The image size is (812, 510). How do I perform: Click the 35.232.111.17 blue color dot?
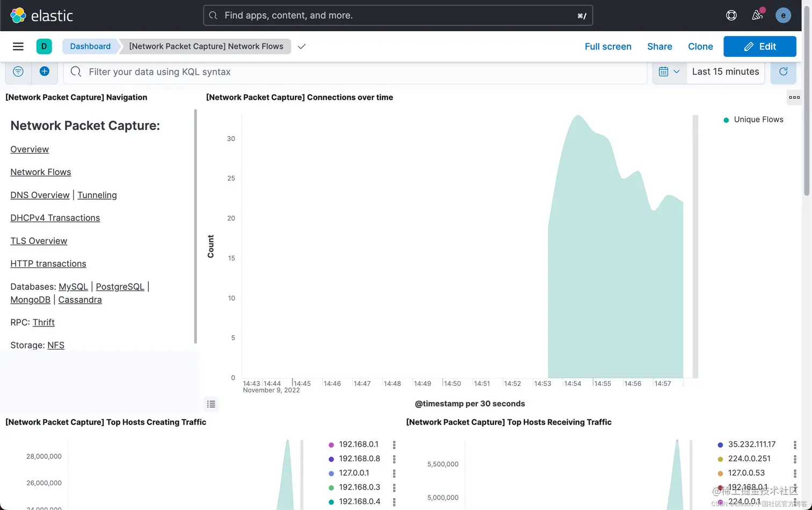click(721, 445)
